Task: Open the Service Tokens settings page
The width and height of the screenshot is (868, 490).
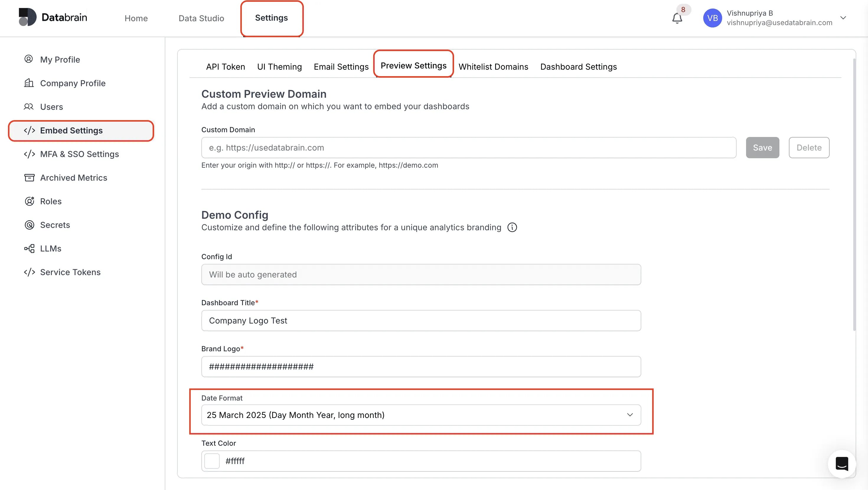Action: tap(70, 272)
